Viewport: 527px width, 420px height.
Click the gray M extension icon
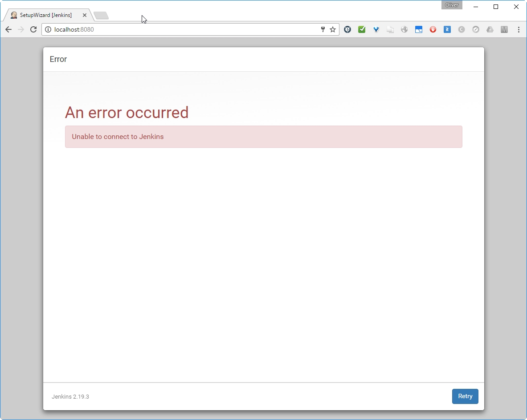click(504, 29)
